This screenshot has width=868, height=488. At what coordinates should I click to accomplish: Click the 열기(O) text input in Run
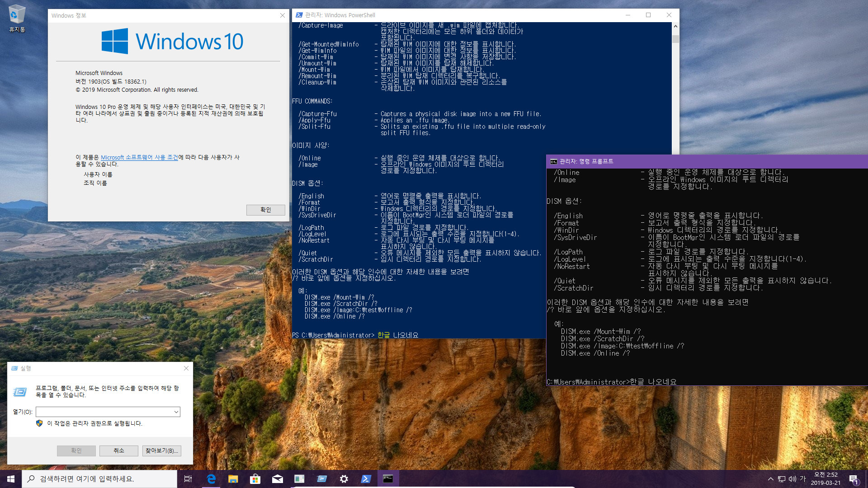point(104,412)
